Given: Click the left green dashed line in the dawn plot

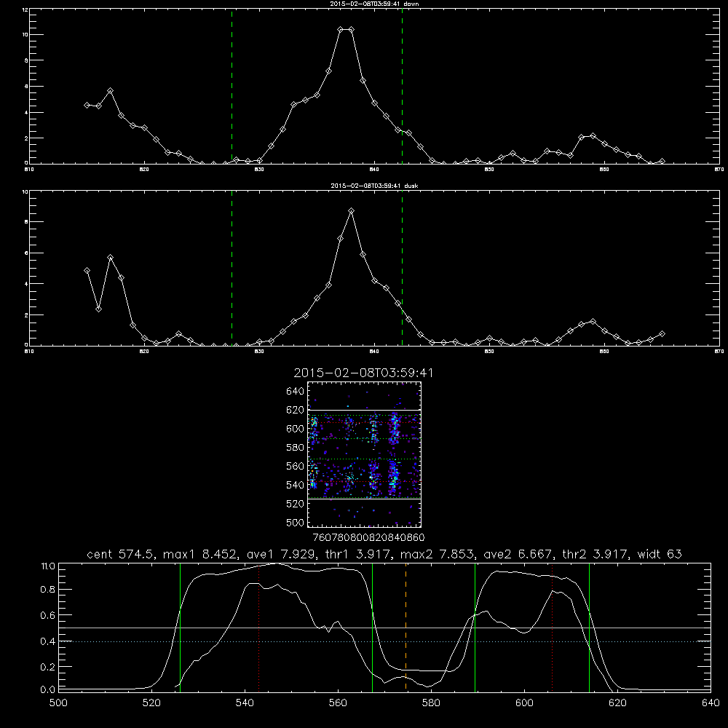Looking at the screenshot, I should (x=232, y=86).
